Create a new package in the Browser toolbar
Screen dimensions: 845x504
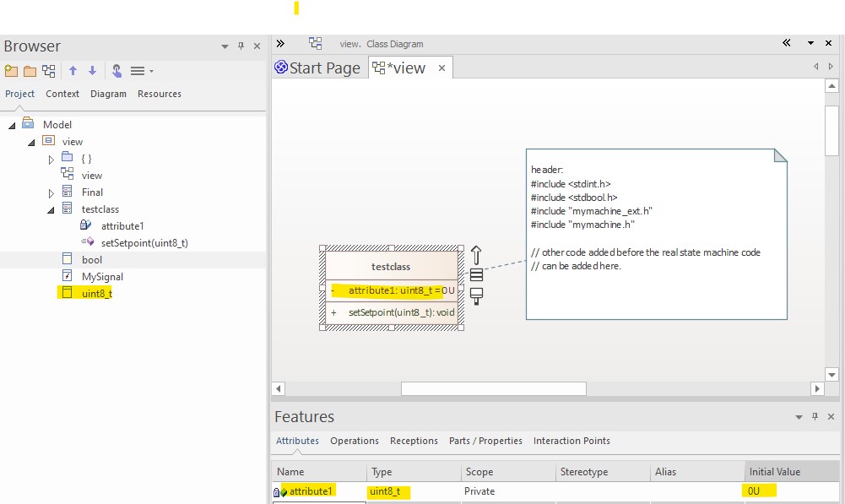11,71
